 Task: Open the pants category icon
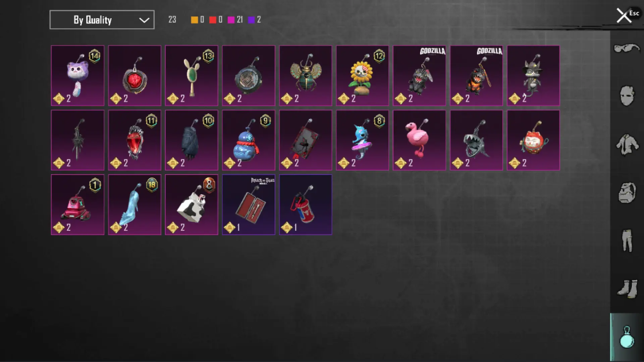[x=627, y=241]
